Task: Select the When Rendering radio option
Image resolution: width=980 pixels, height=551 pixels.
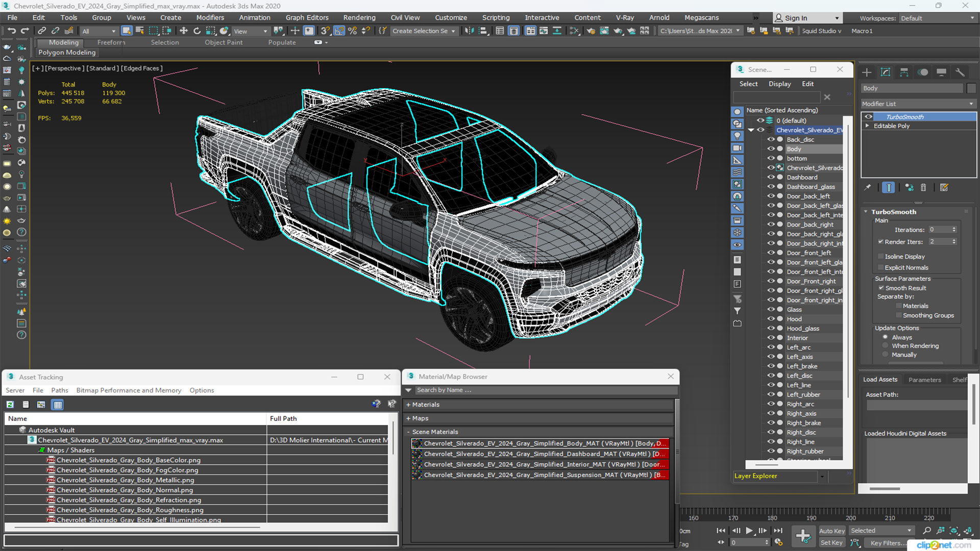Action: (x=885, y=346)
